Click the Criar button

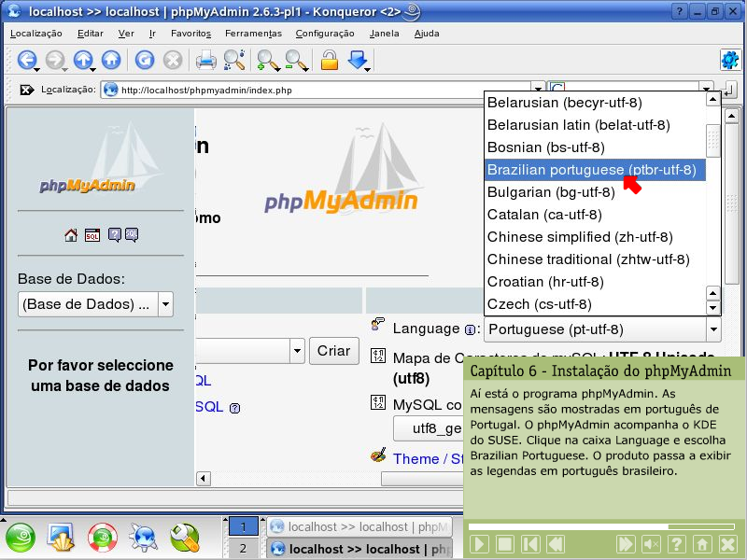pos(333,350)
